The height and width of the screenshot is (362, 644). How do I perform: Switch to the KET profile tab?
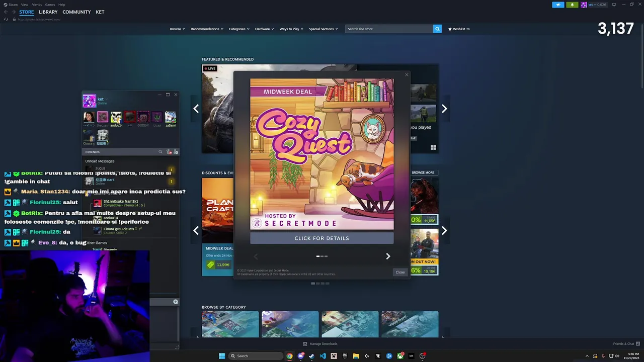coord(100,12)
